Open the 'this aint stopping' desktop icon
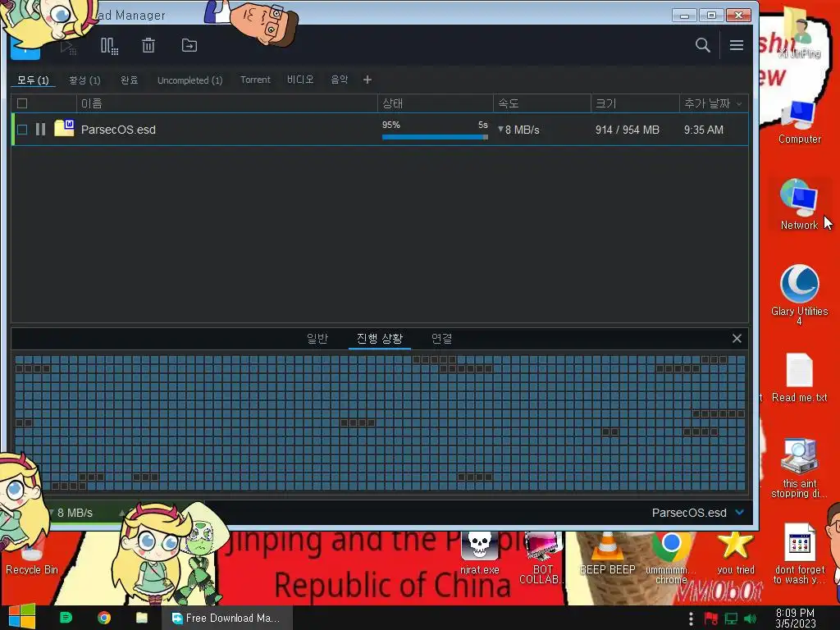 799,468
